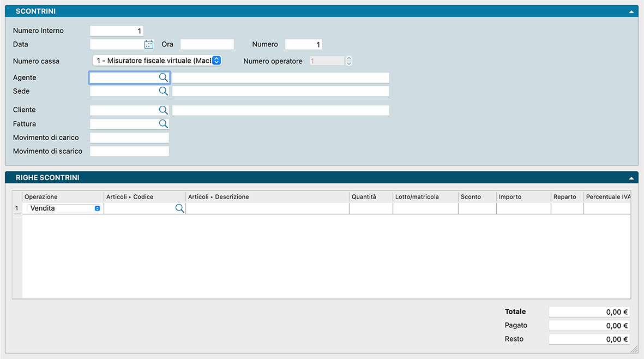
Task: Open the Numero cassa dropdown
Action: pos(216,61)
